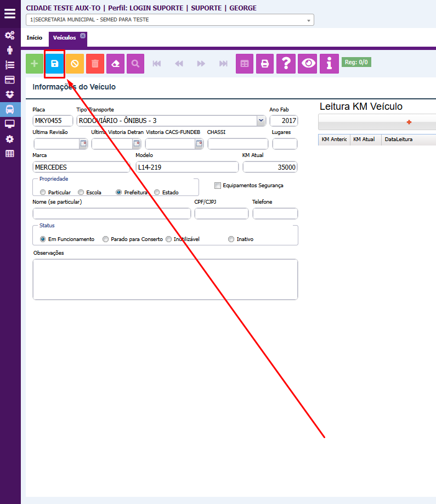Select the Inativo status option
Image resolution: width=436 pixels, height=504 pixels.
pyautogui.click(x=231, y=239)
